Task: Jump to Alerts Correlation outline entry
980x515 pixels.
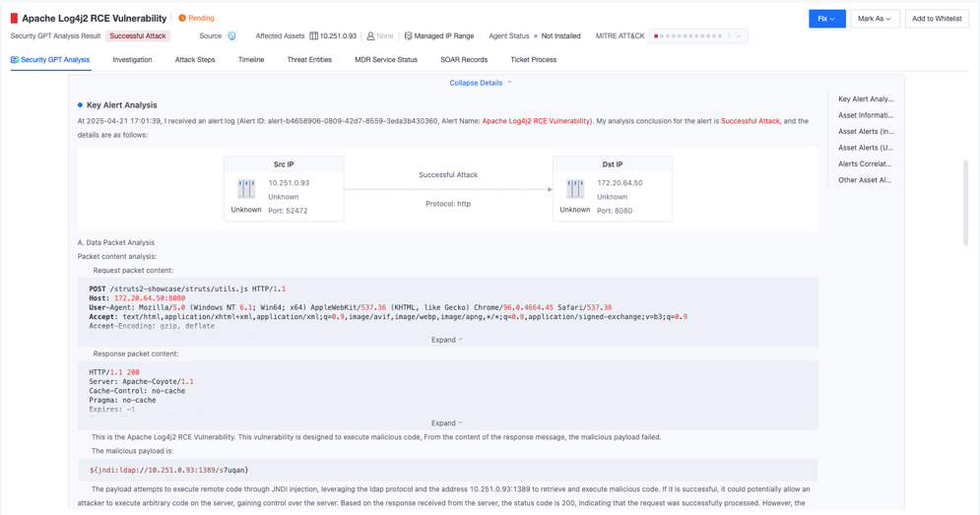Action: (866, 163)
